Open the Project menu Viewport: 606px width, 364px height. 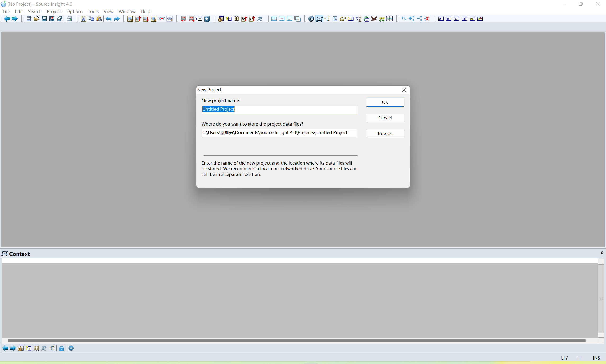(x=54, y=11)
